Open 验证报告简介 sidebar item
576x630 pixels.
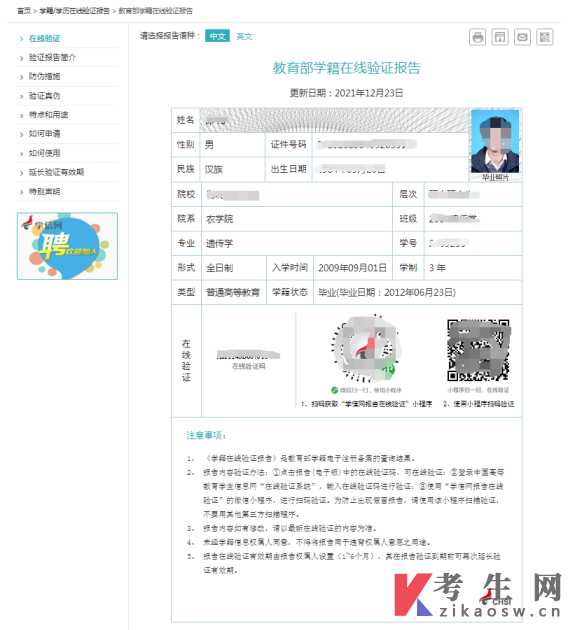pyautogui.click(x=52, y=57)
